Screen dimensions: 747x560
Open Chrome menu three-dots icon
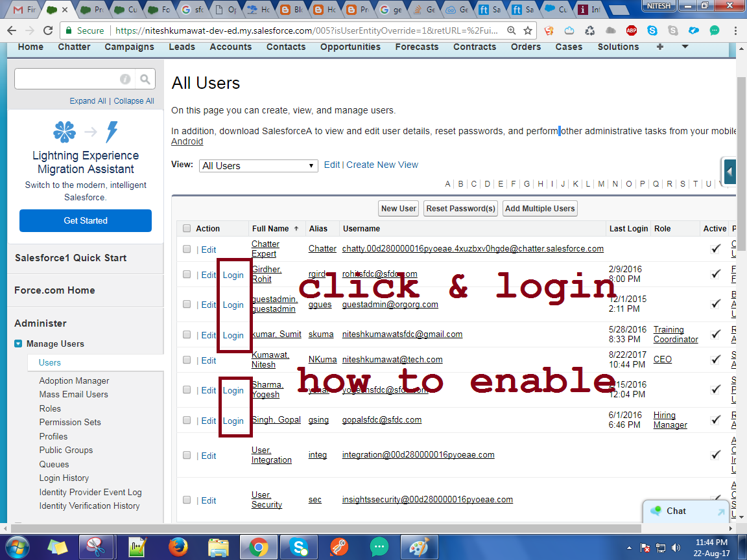(x=735, y=30)
